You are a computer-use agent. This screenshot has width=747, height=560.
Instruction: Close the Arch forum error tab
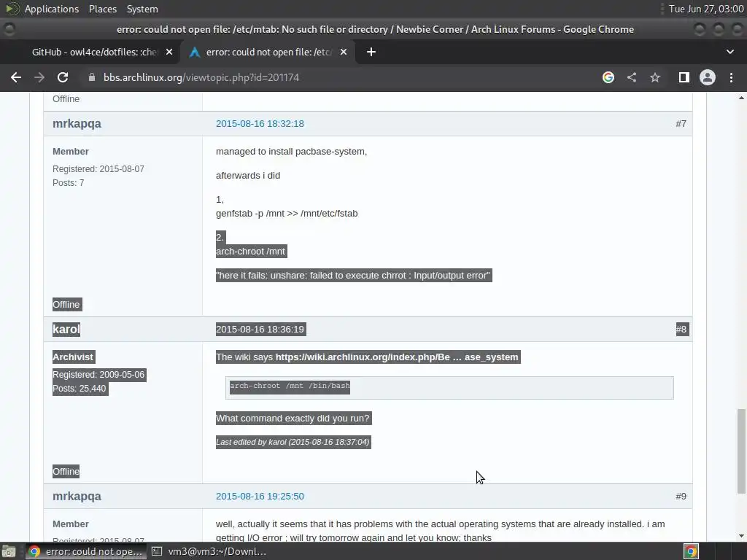point(344,52)
